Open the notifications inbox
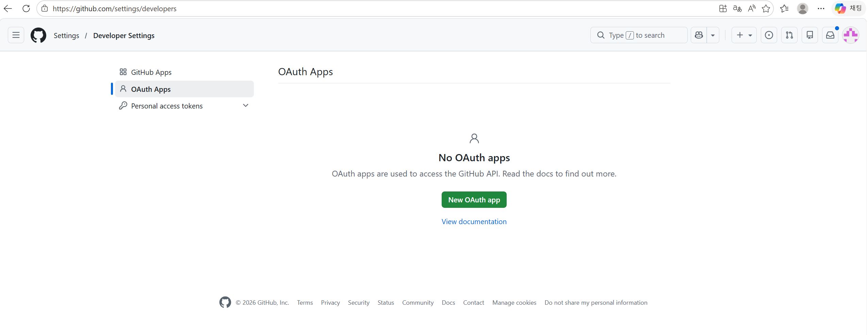This screenshot has width=868, height=335. (830, 35)
